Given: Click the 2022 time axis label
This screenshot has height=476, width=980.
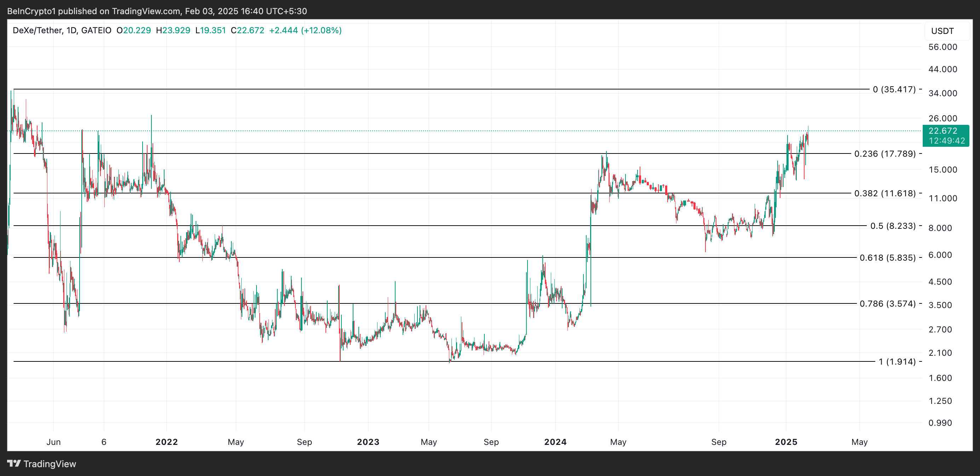Looking at the screenshot, I should 167,442.
